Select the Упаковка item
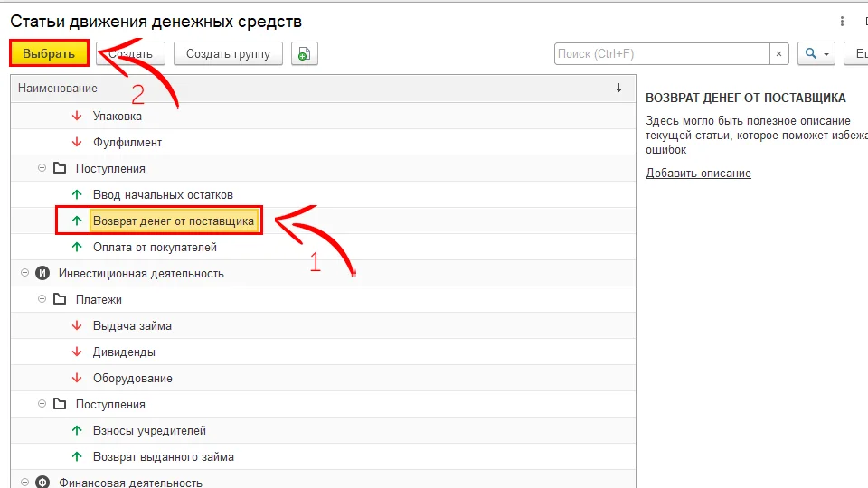This screenshot has height=488, width=868. click(118, 116)
